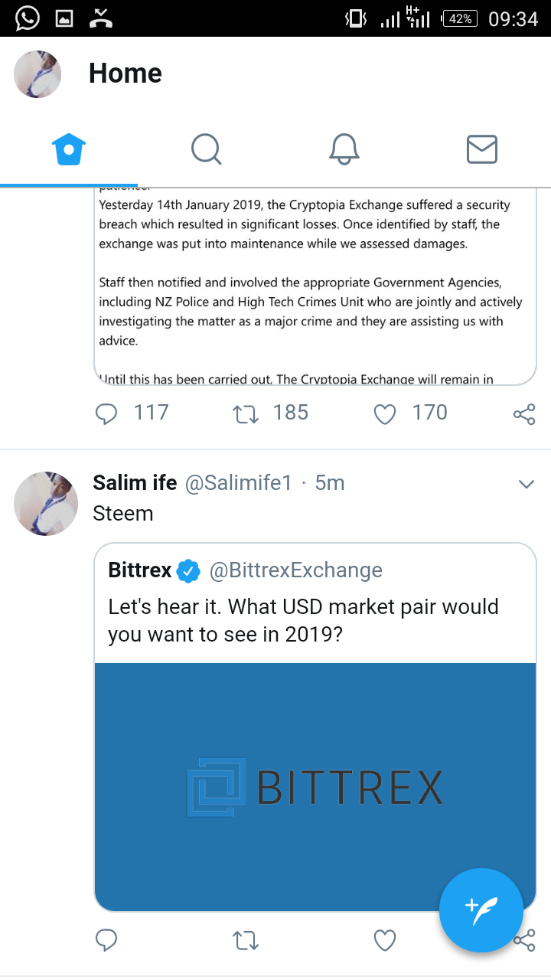551x980 pixels.
Task: Retweet Salim ife's Steem tweet
Action: 246,940
